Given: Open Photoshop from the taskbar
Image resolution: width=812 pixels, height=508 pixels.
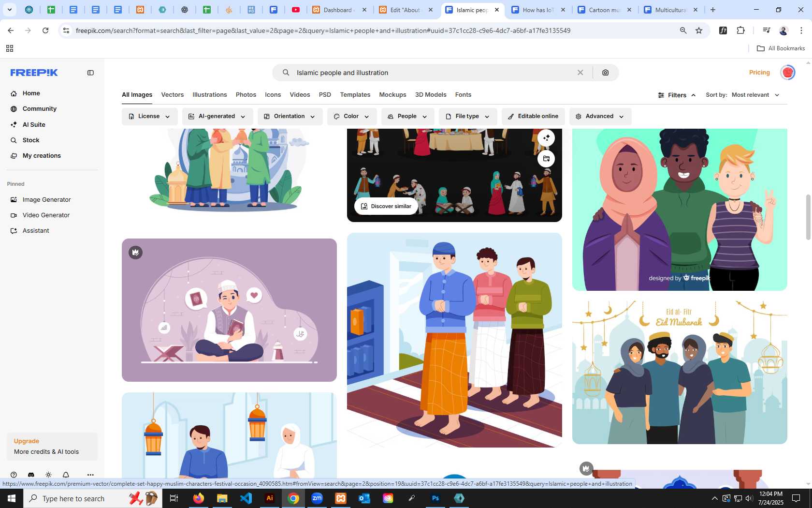Looking at the screenshot, I should (435, 498).
